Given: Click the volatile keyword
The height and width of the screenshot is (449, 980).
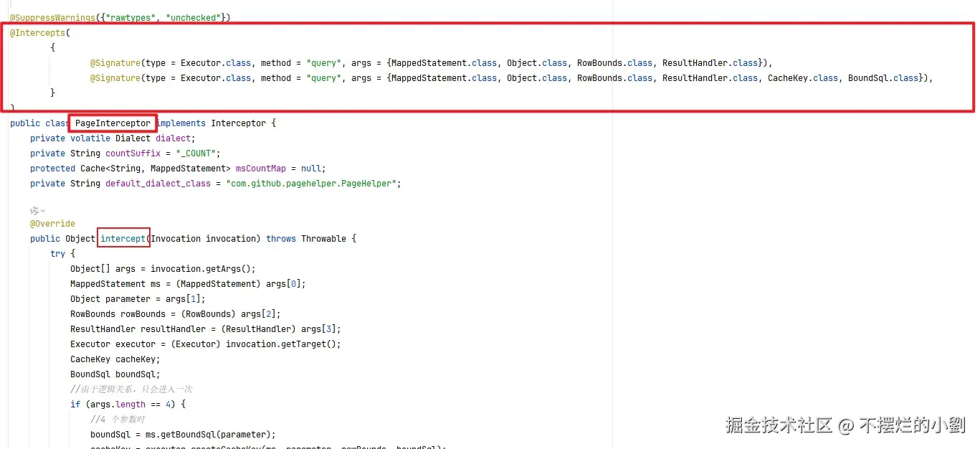Looking at the screenshot, I should pyautogui.click(x=90, y=138).
